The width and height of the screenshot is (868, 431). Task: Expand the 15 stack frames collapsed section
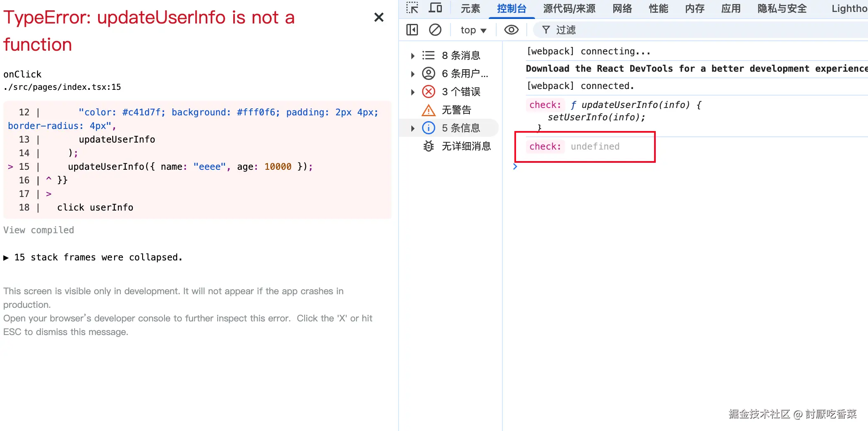click(93, 257)
